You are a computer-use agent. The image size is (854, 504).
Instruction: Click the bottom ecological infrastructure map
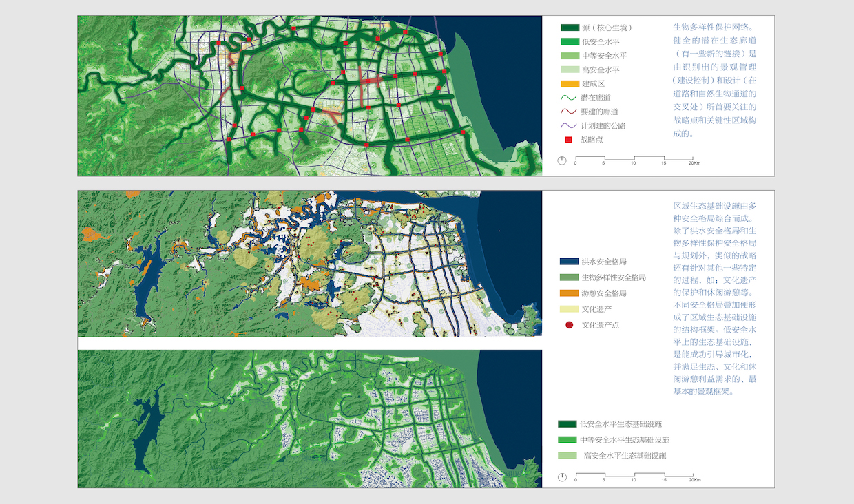(x=310, y=419)
